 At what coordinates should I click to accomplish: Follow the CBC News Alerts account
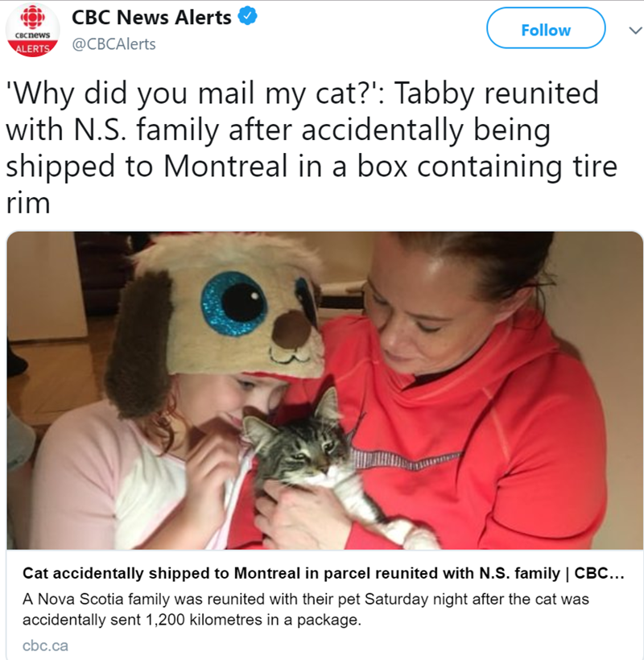pos(545,30)
